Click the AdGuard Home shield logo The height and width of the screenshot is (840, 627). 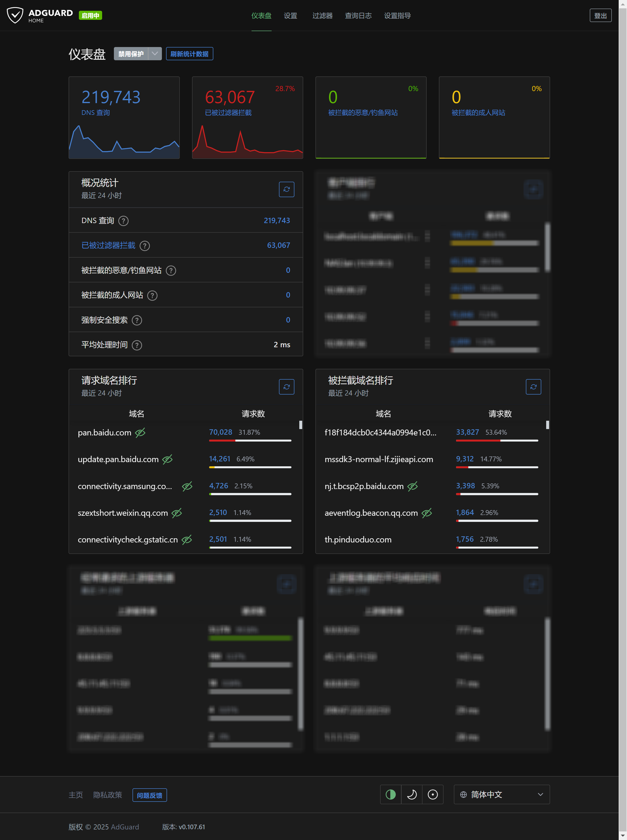[x=15, y=15]
